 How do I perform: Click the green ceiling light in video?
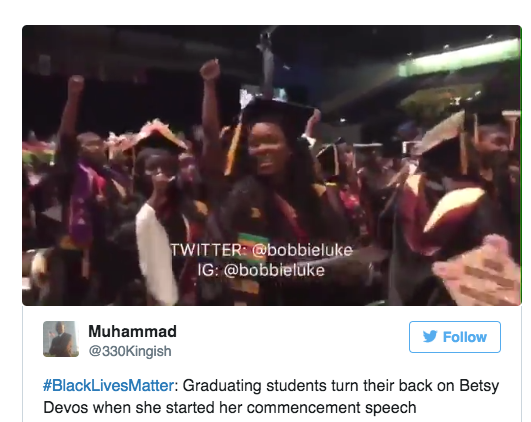point(461,57)
